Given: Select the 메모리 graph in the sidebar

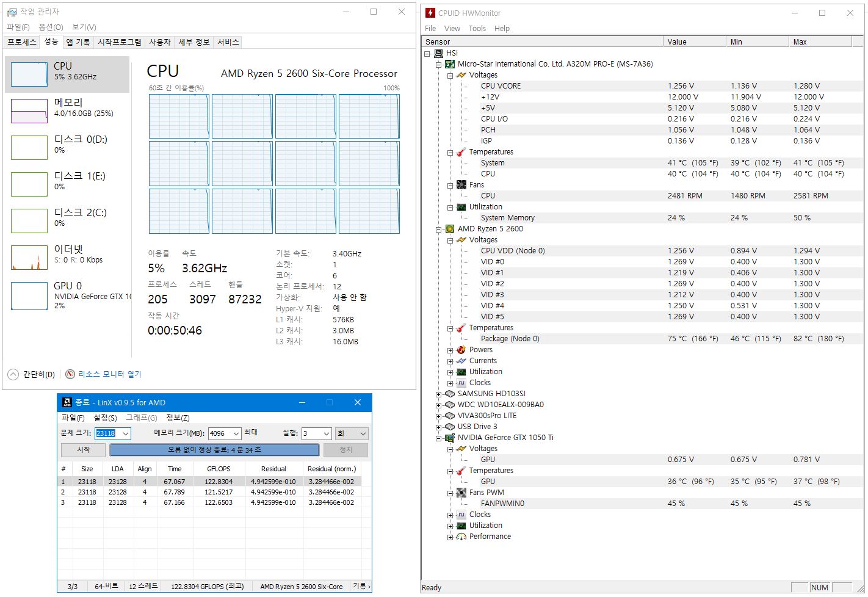Looking at the screenshot, I should click(x=29, y=111).
